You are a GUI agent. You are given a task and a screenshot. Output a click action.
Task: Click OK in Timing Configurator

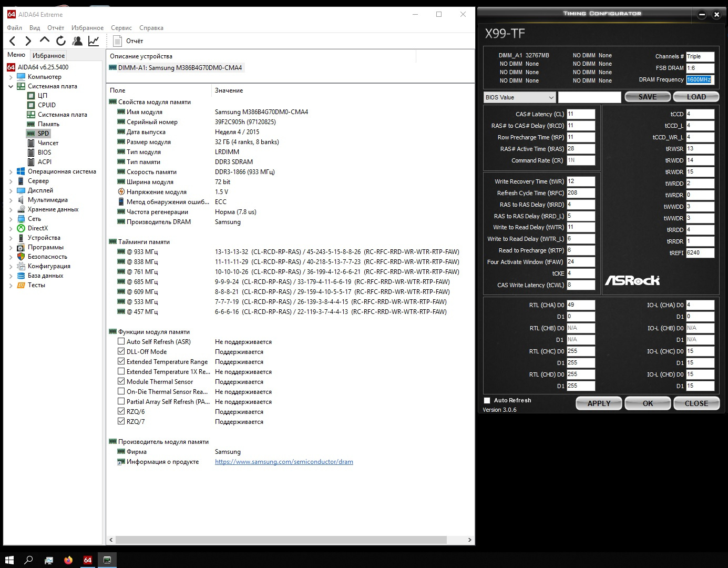pos(648,403)
